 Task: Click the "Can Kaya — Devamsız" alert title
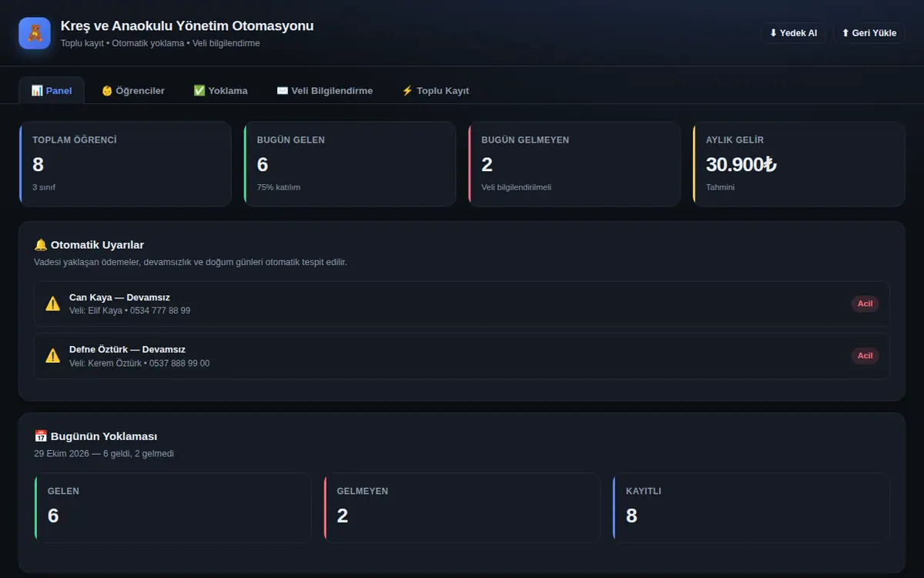[x=119, y=297]
